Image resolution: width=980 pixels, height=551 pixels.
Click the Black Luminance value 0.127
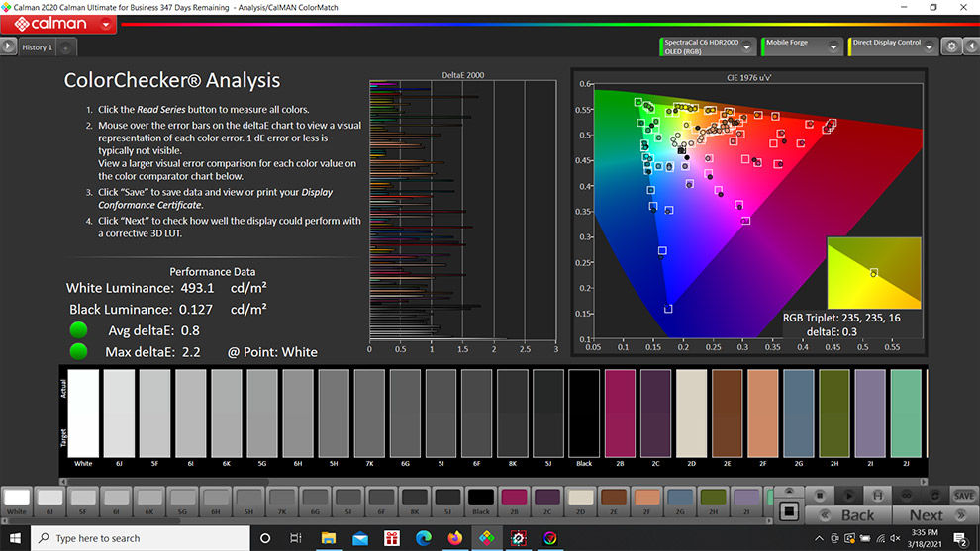(x=196, y=310)
